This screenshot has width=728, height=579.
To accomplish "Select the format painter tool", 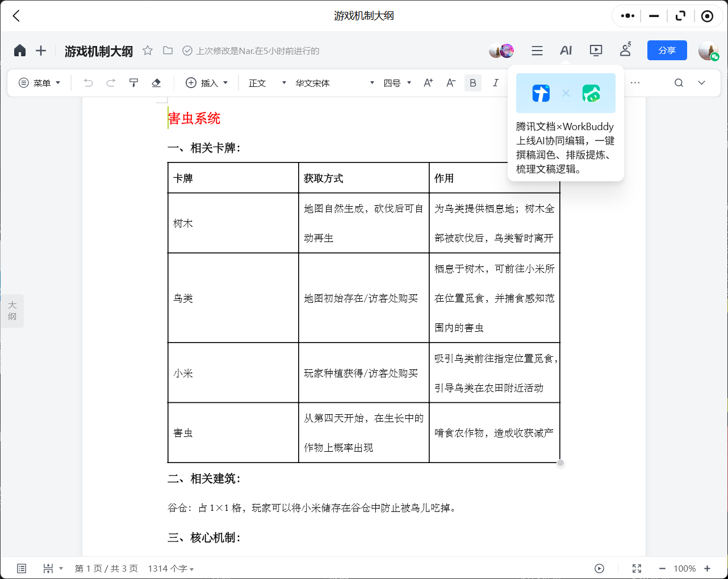I will 133,83.
